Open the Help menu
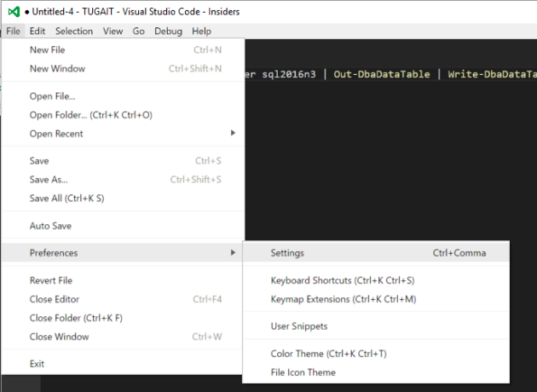This screenshot has width=537, height=392. [x=201, y=32]
